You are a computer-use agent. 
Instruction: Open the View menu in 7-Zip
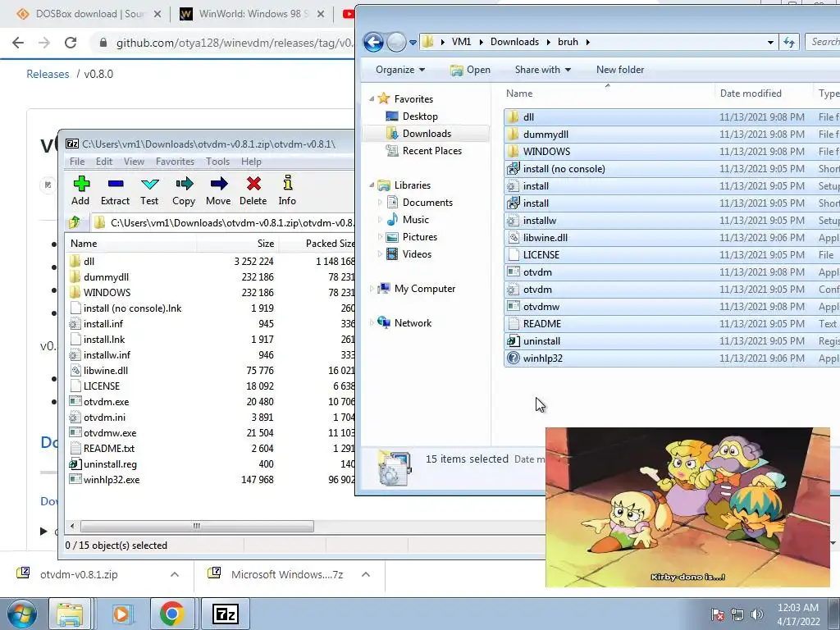(x=134, y=162)
